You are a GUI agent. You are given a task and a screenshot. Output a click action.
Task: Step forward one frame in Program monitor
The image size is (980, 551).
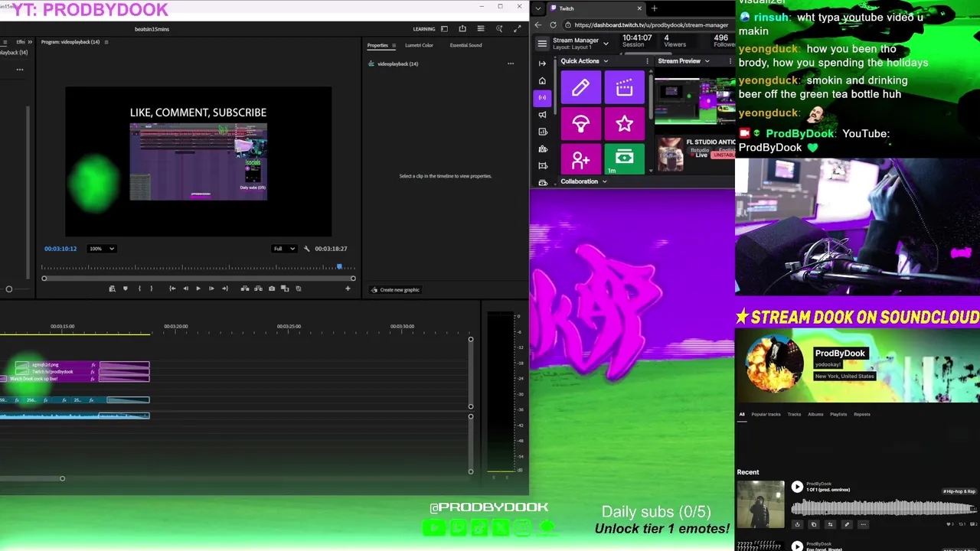(x=211, y=289)
